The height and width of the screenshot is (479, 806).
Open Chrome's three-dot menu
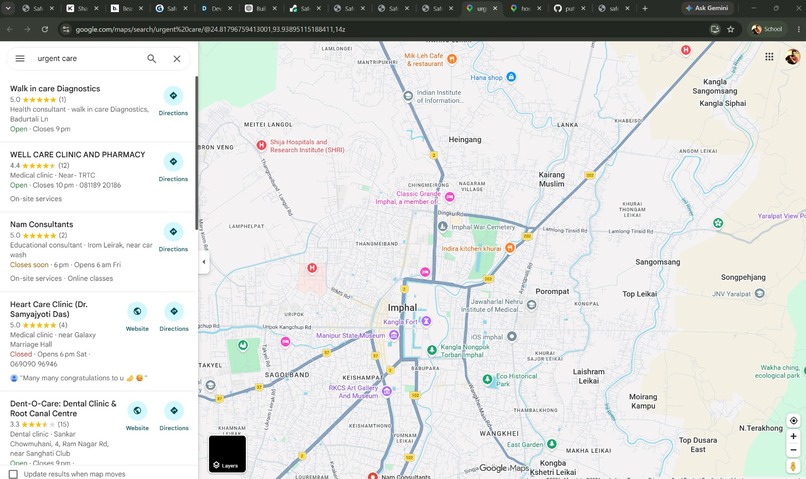(798, 29)
